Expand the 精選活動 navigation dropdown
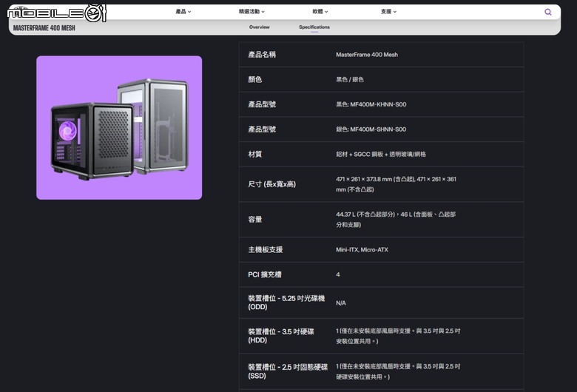577x392 pixels. click(x=252, y=11)
